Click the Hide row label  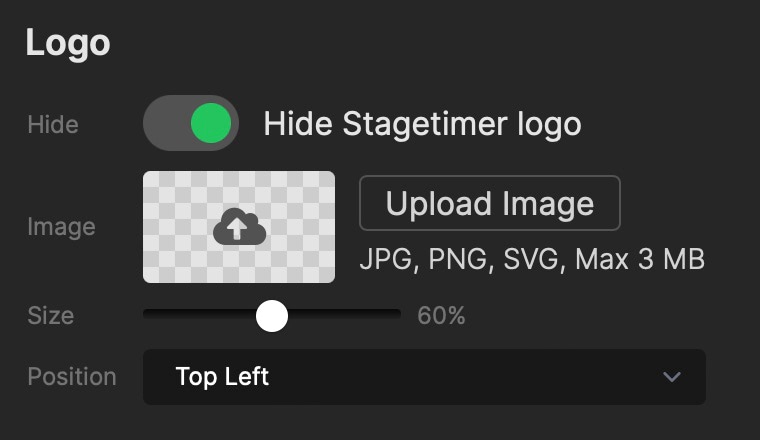(x=52, y=125)
